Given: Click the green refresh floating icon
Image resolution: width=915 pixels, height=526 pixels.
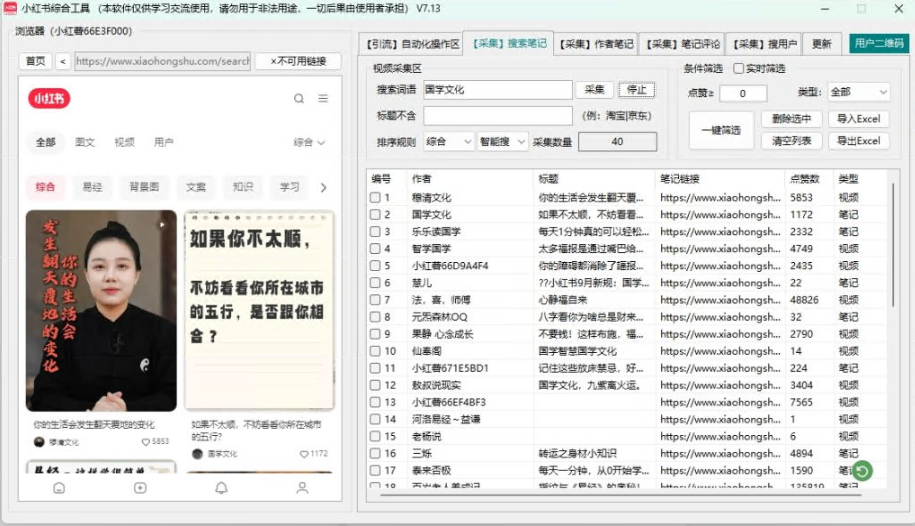Looking at the screenshot, I should click(862, 469).
